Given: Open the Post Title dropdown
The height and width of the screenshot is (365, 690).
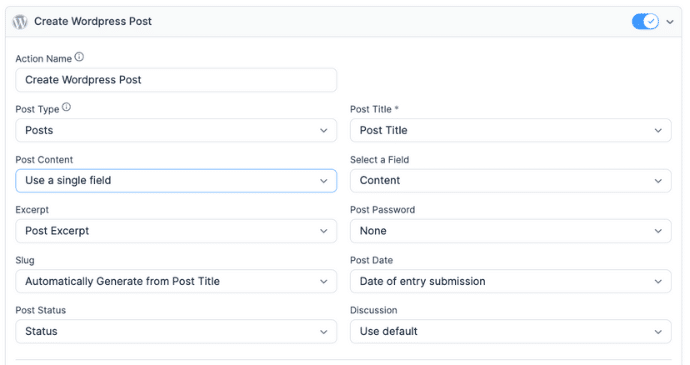Looking at the screenshot, I should click(510, 130).
